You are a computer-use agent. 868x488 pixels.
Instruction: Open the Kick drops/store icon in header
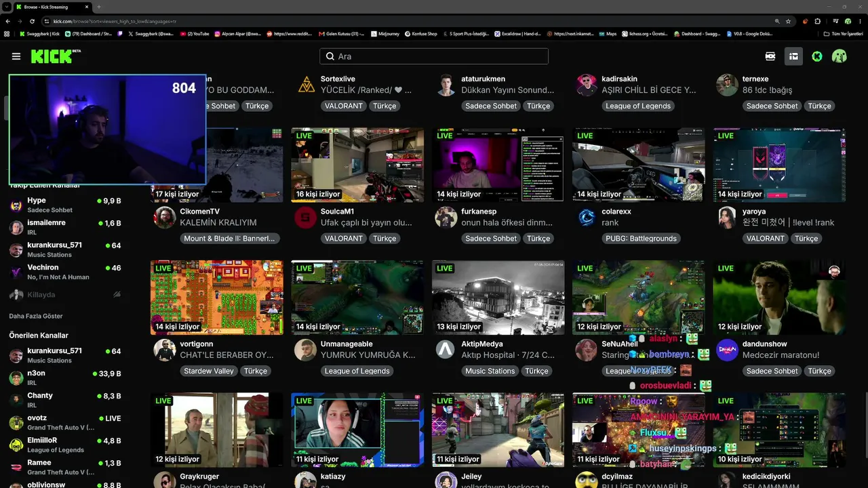pos(770,56)
